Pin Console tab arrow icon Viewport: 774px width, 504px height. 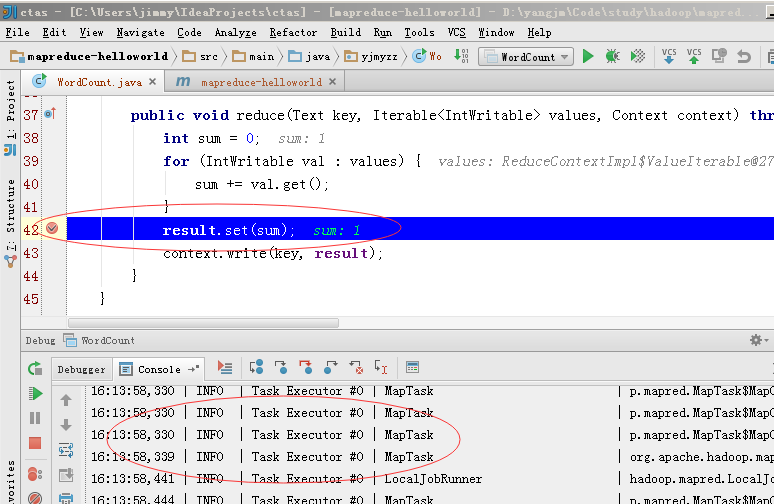[194, 369]
